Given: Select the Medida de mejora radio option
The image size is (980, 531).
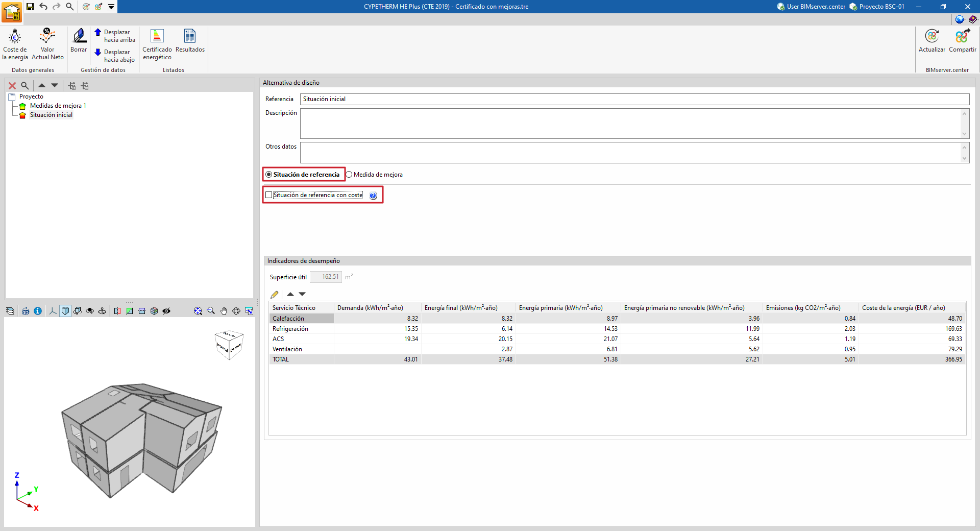Looking at the screenshot, I should (x=349, y=175).
